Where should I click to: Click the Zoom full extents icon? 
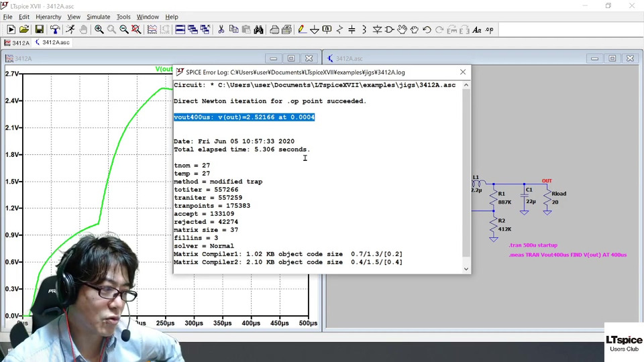point(136,29)
